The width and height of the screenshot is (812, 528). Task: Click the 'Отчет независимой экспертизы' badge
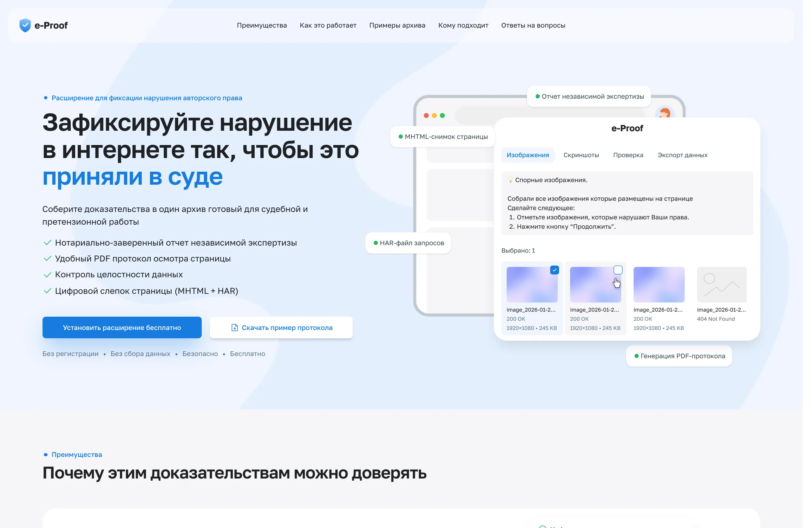(589, 96)
